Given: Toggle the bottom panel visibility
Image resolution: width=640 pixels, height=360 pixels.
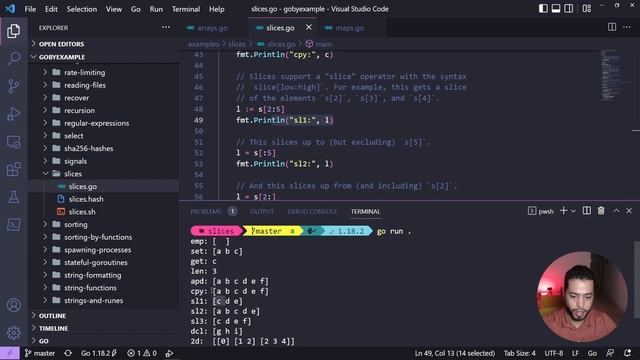Looking at the screenshot, I should tap(556, 9).
